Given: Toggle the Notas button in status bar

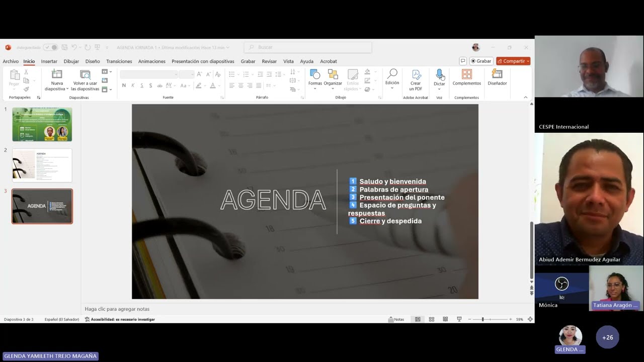Looking at the screenshot, I should pos(396,319).
